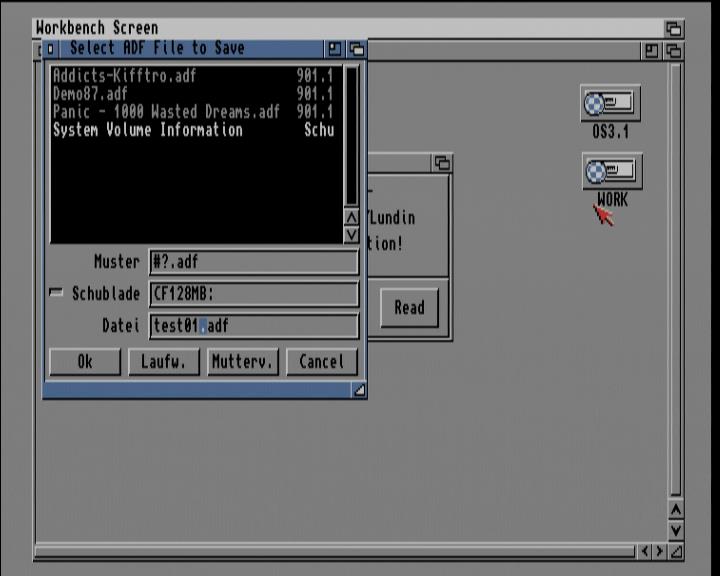Click Workbench window scroll left arrow

[645, 551]
